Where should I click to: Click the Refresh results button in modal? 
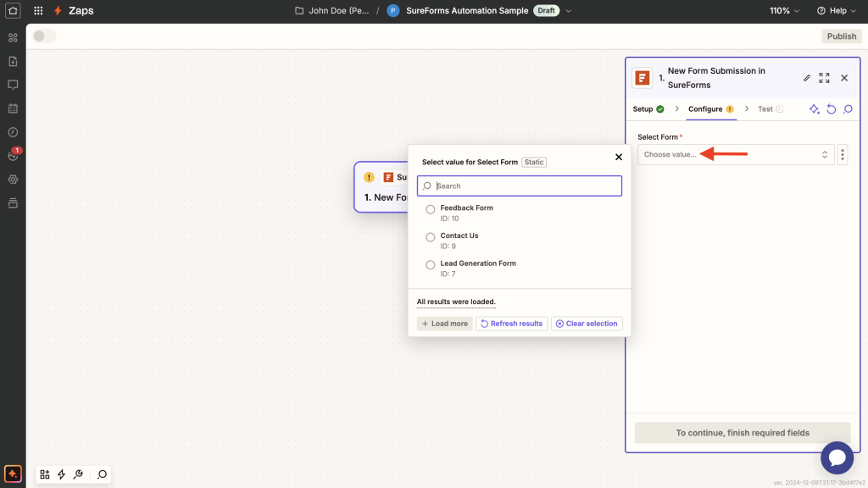(x=512, y=323)
